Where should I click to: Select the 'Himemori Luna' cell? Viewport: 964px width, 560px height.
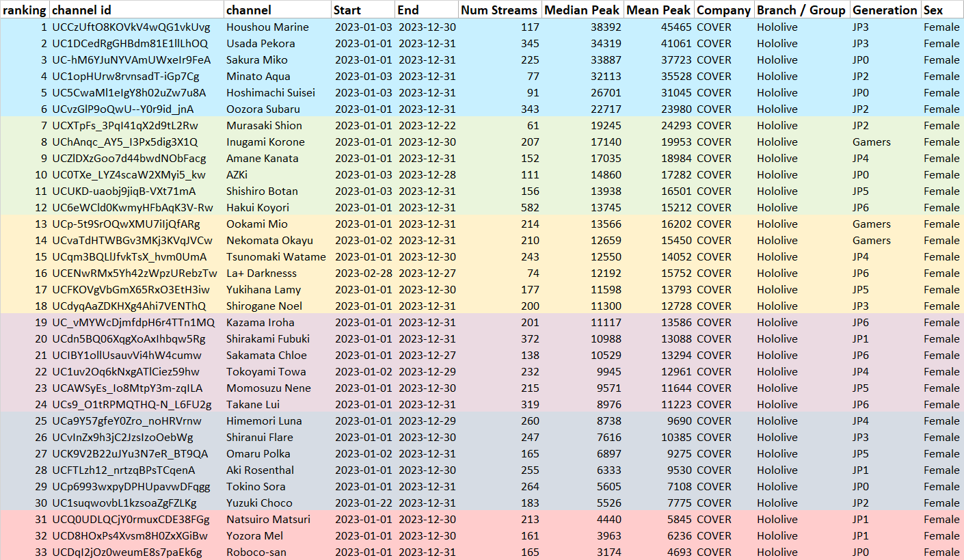(x=278, y=421)
